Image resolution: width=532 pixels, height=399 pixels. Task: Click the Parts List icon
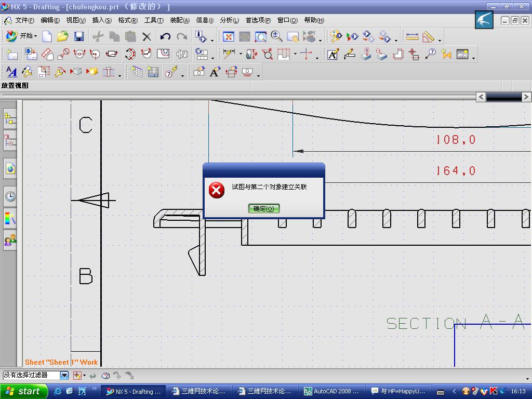tap(153, 72)
